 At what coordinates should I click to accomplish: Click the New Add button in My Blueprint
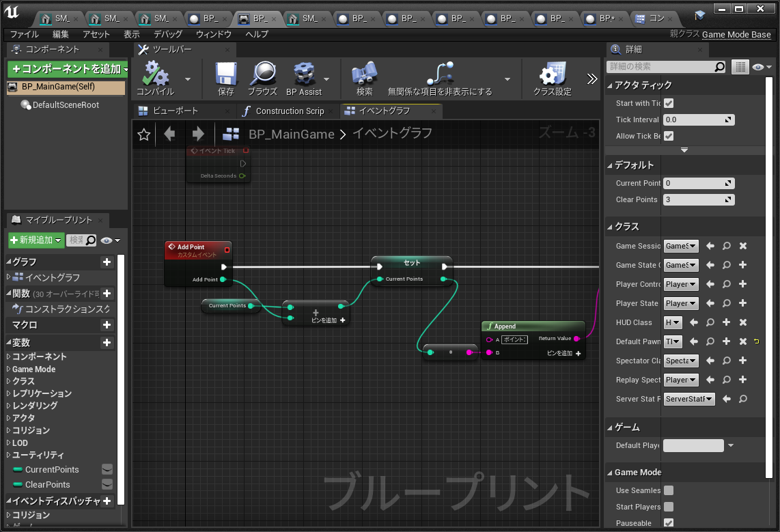coord(36,240)
